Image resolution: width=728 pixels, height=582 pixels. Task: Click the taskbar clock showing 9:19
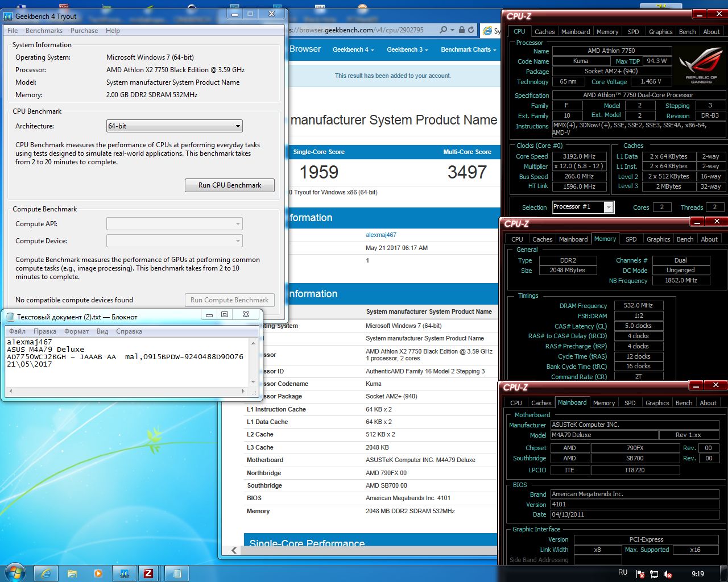698,574
